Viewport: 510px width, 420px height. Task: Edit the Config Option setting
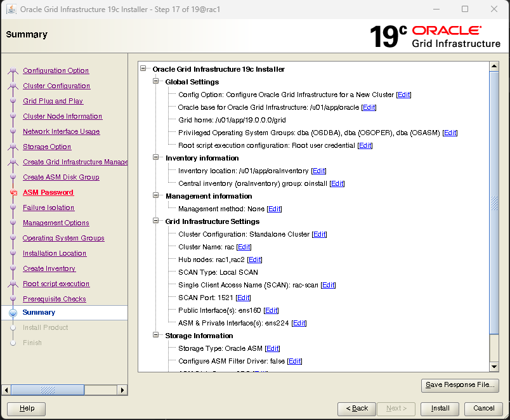tap(403, 95)
